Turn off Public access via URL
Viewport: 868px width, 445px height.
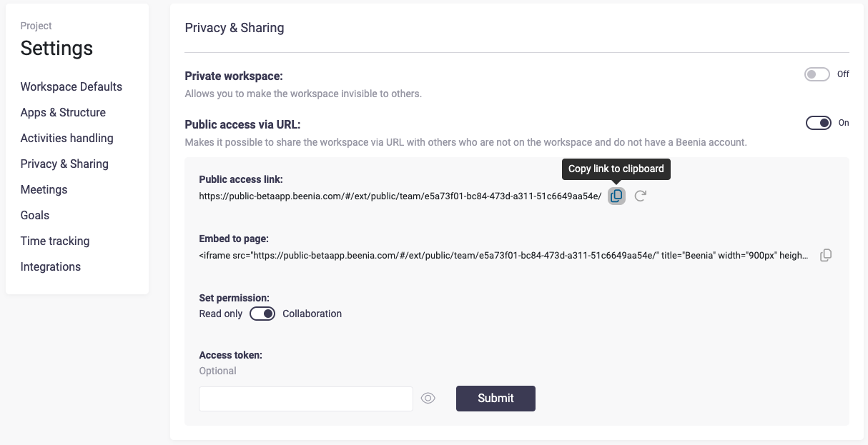click(x=819, y=123)
